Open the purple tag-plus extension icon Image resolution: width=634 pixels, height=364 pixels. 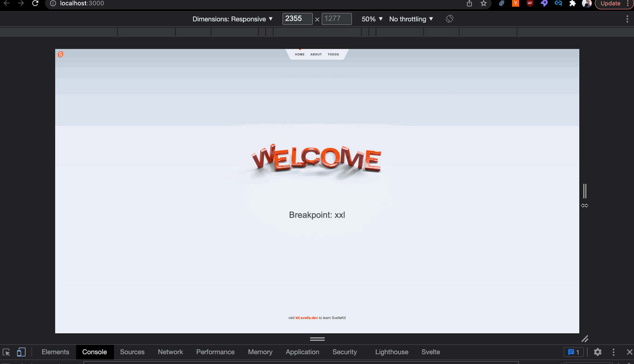[x=544, y=3]
